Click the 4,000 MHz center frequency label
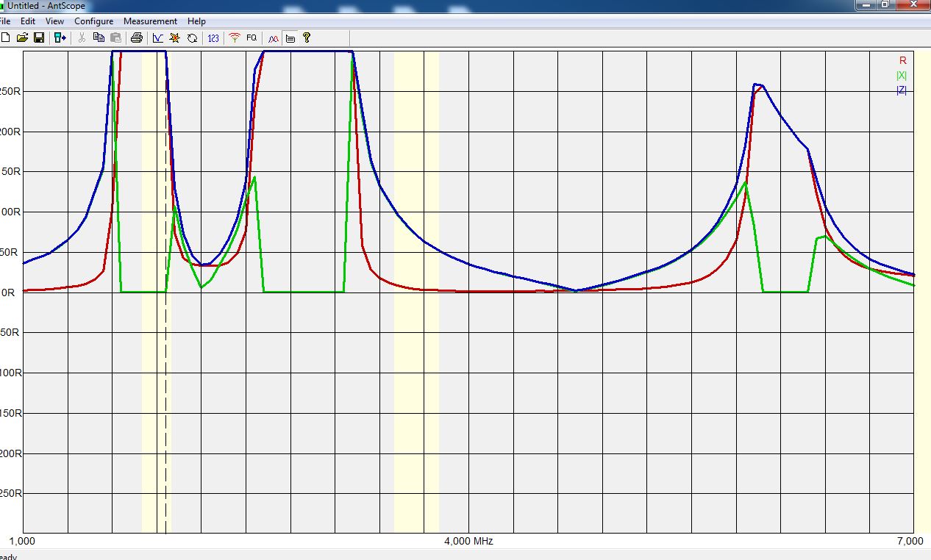This screenshot has width=931, height=560. [x=468, y=542]
